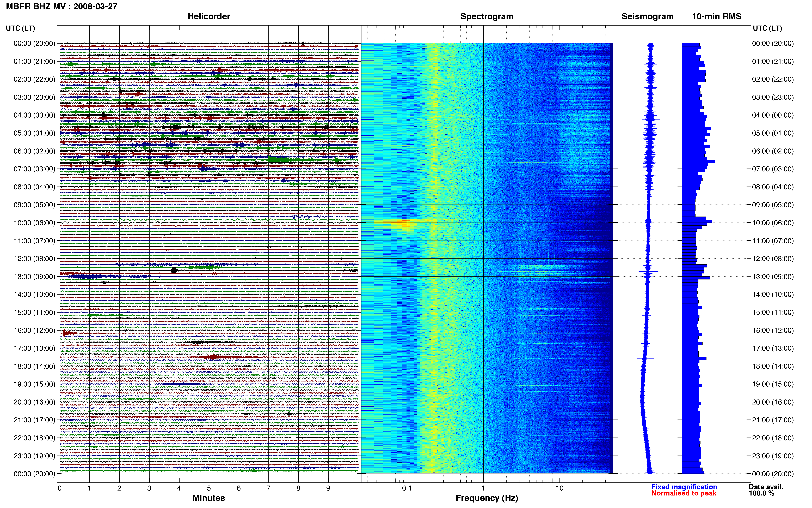This screenshot has width=812, height=508.
Task: Select '13:00 (09:00)' on the helicorder time axis
Action: point(34,277)
